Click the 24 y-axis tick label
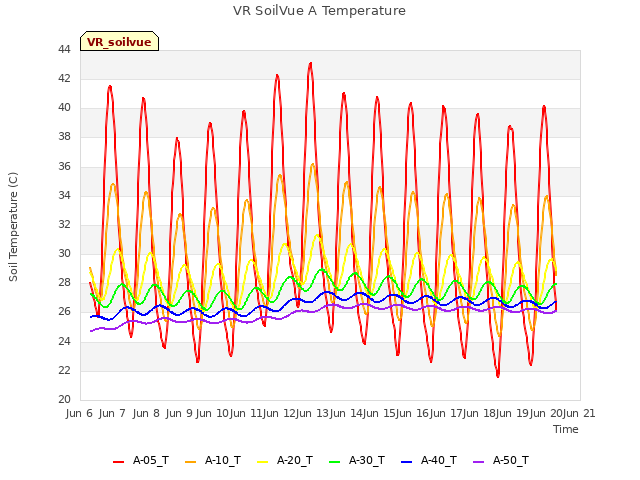The image size is (640, 480). click(x=64, y=341)
